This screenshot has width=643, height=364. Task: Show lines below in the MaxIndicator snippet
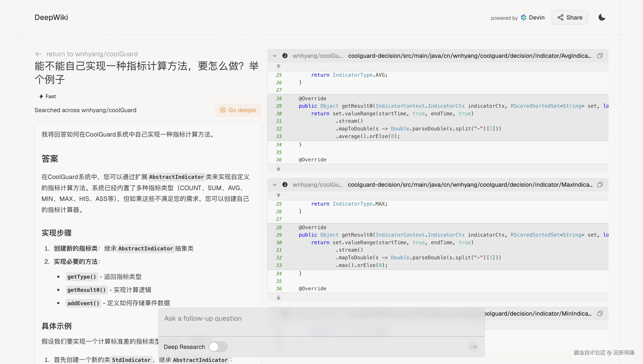tap(278, 297)
